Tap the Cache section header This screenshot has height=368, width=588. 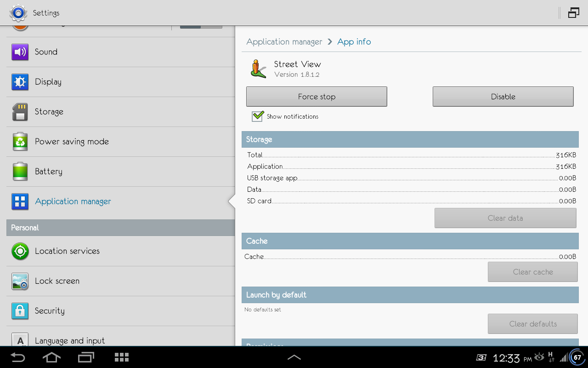point(410,241)
